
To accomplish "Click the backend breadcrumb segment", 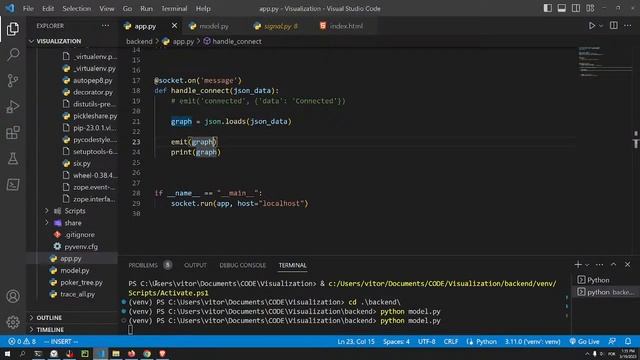I will [139, 41].
